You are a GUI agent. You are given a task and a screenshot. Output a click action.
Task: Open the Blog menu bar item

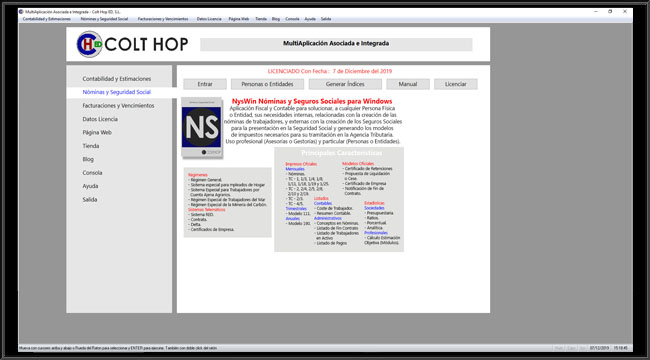click(x=276, y=19)
